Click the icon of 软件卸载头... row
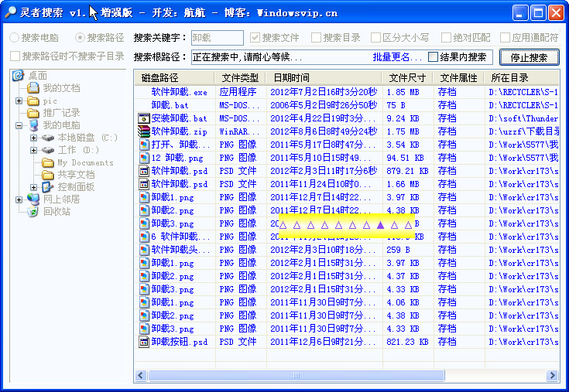Screen dimensions: 569x392 click(x=144, y=250)
